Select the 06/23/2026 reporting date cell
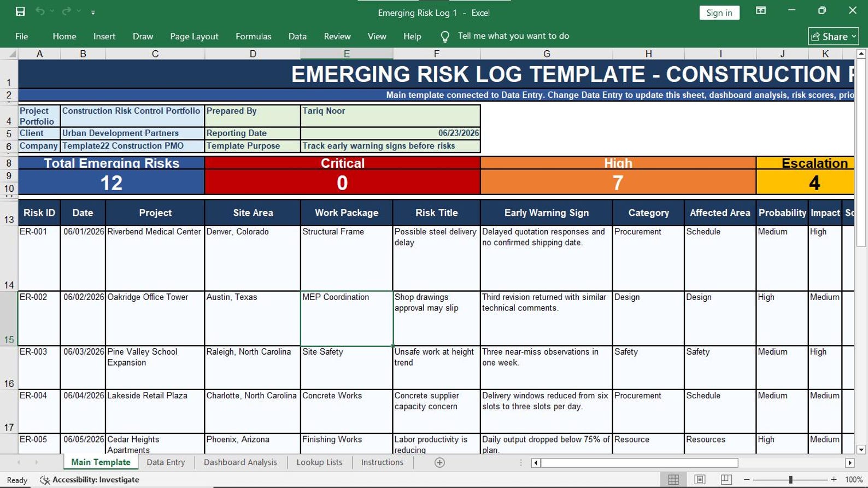The image size is (868, 488). (390, 133)
